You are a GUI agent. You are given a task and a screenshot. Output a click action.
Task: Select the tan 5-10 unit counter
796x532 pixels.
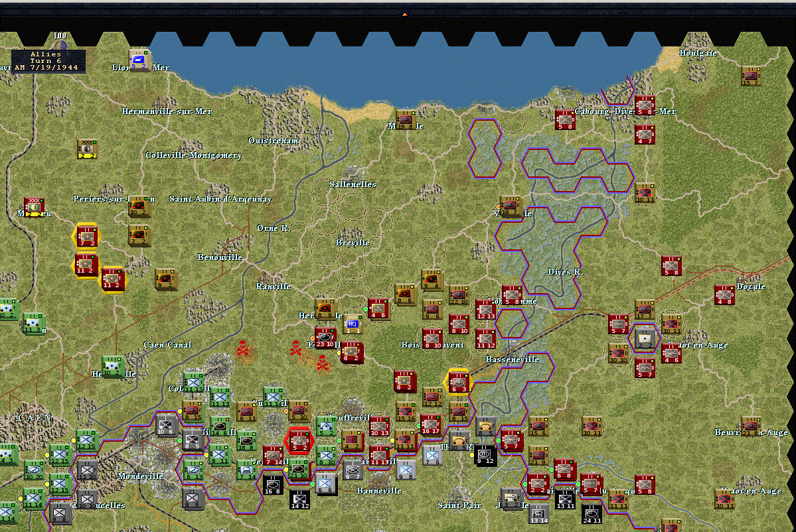click(x=299, y=411)
